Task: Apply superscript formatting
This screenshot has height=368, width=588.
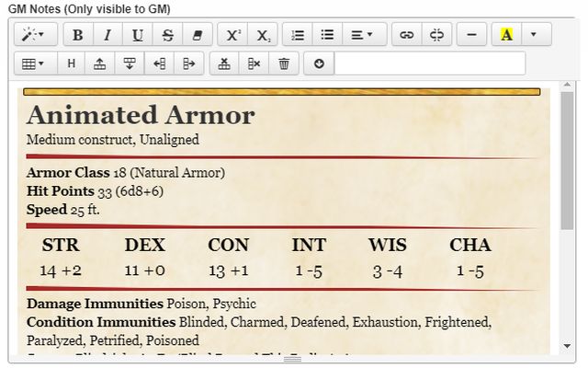Action: 232,35
